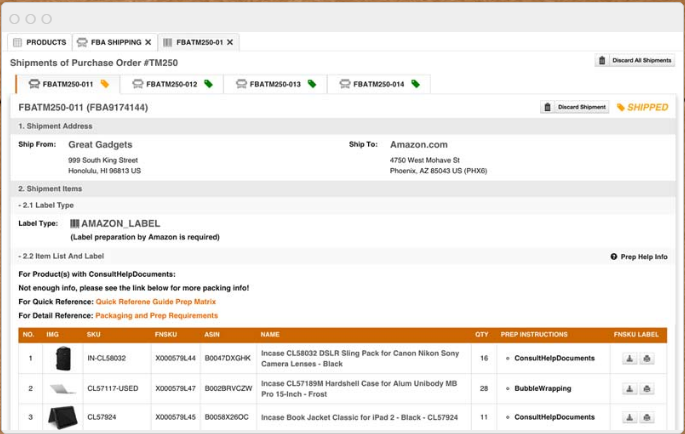
Task: Select the FNSKU cell X000579L44
Action: click(x=176, y=358)
